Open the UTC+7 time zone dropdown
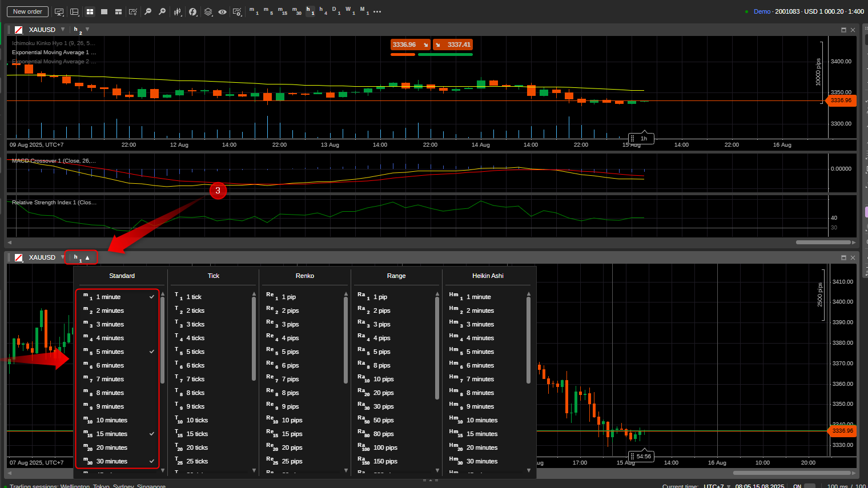This screenshot has width=868, height=488. (717, 486)
